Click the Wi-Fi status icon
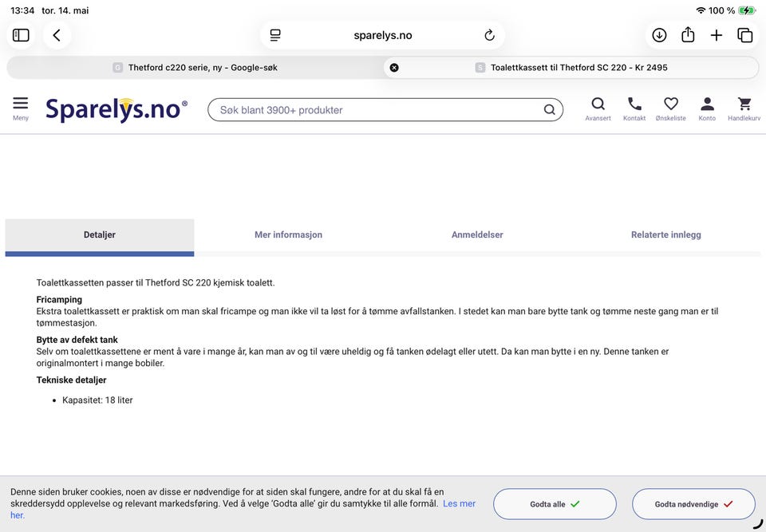Screen dimensions: 766x532 coord(701,10)
